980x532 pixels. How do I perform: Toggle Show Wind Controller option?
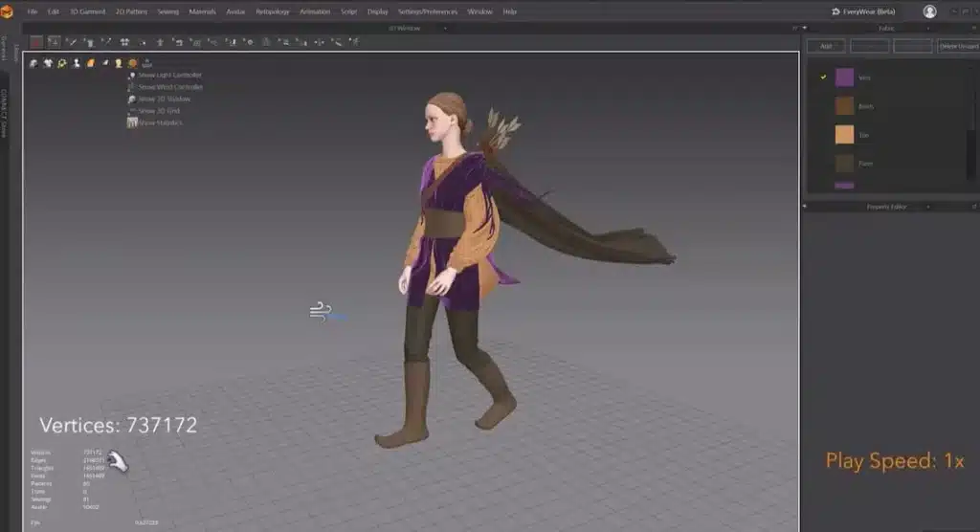(x=165, y=87)
